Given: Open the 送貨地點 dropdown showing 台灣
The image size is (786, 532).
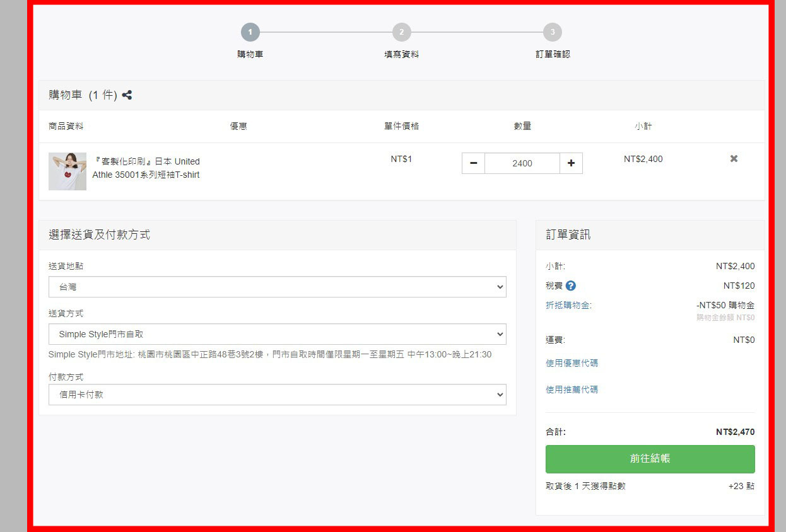Looking at the screenshot, I should [x=277, y=287].
